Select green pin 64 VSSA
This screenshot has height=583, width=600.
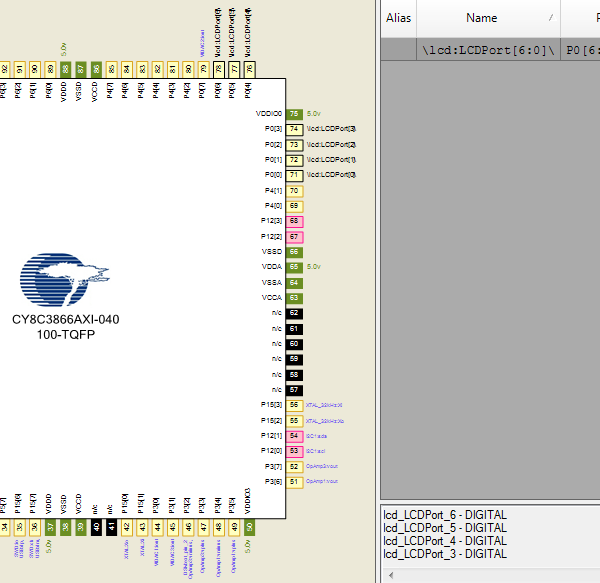coord(294,283)
